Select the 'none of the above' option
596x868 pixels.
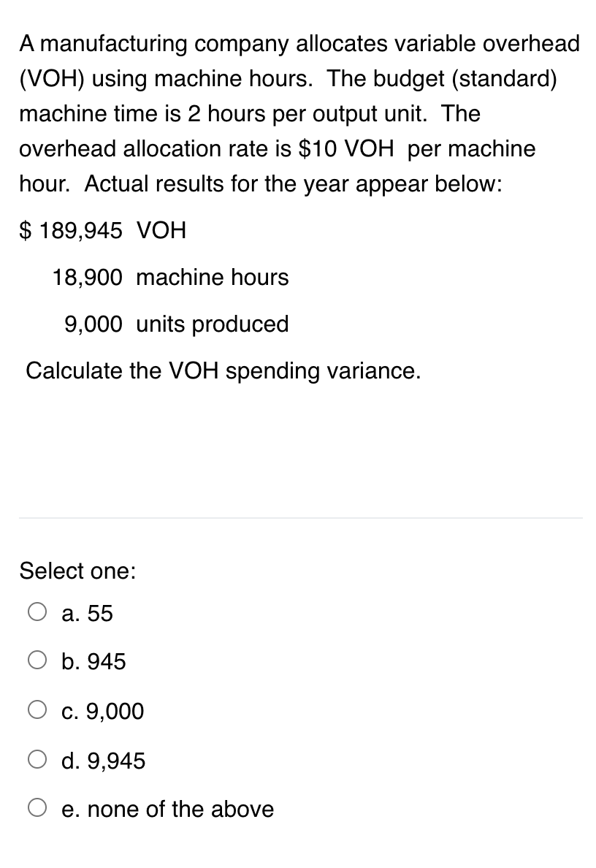(37, 807)
